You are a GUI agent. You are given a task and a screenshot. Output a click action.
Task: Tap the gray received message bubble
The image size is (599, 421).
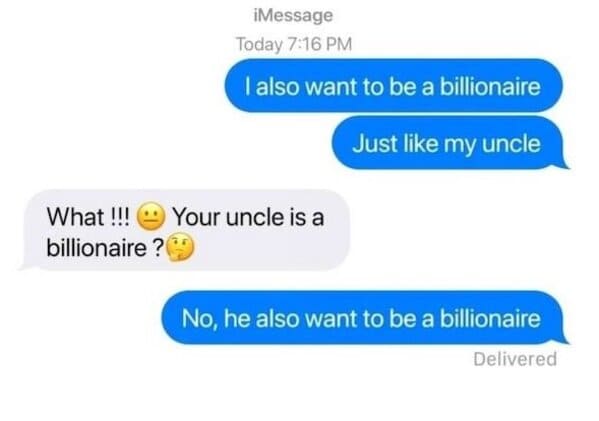[x=185, y=230]
